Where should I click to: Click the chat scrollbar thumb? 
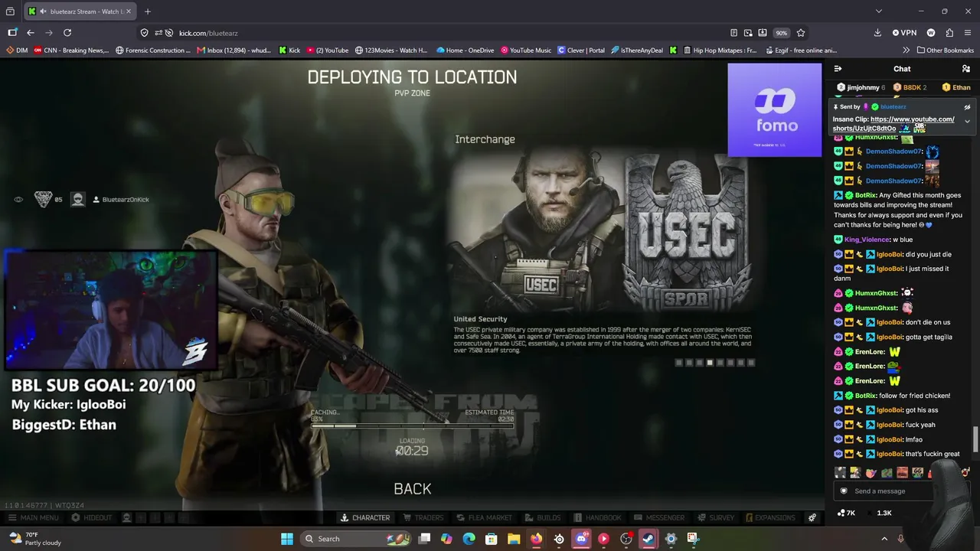[x=975, y=439]
